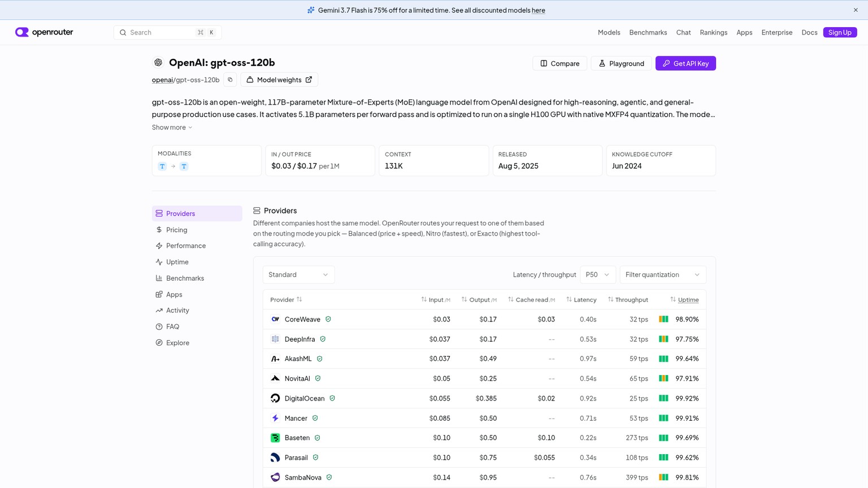Copy the openai/gpt-oss-120b model slug

(230, 80)
